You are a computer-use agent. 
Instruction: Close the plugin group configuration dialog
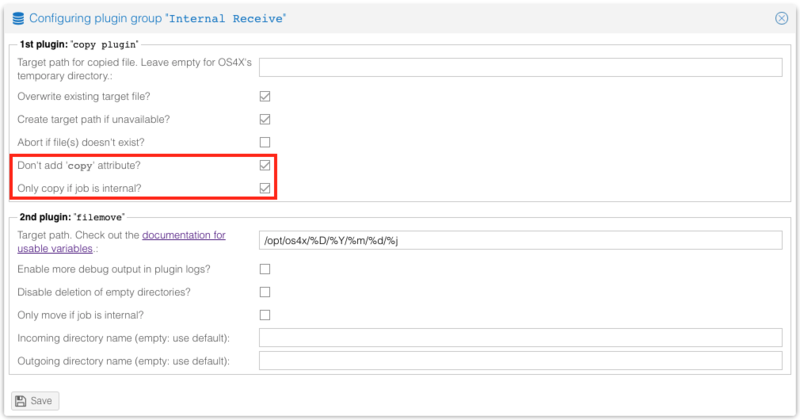click(781, 18)
